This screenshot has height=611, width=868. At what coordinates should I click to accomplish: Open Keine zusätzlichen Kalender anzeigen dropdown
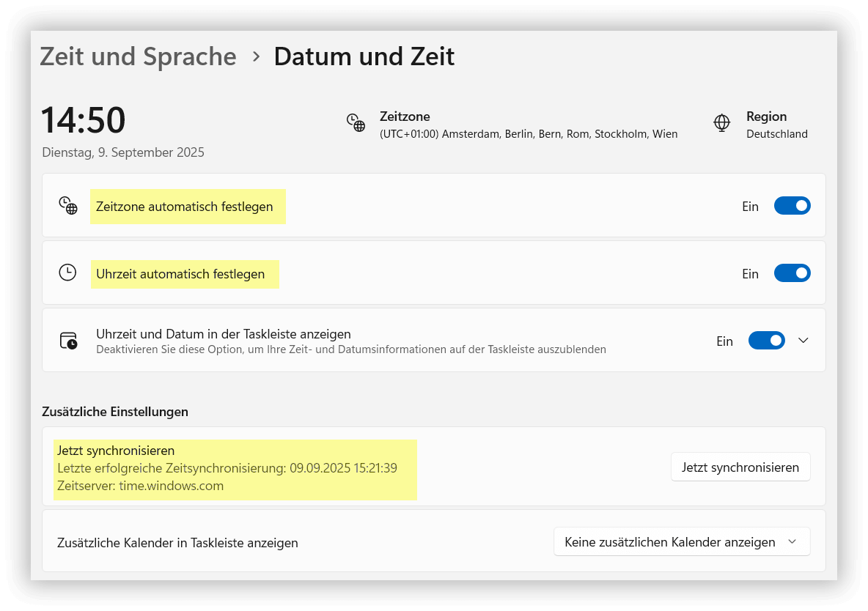682,542
